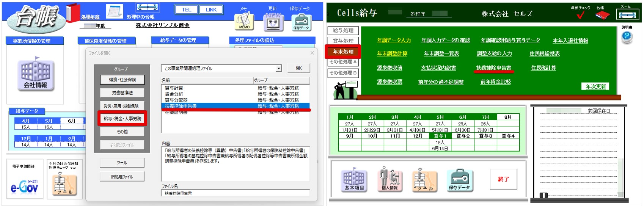Select the 年末処理 menu tab
Viewport: 644px width, 207px height.
343,52
